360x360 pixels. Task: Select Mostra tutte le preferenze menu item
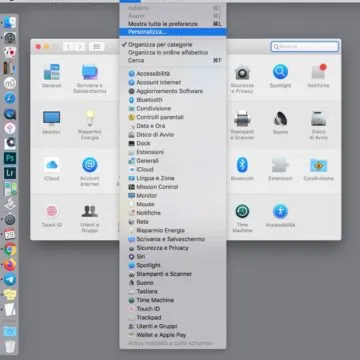(173, 24)
